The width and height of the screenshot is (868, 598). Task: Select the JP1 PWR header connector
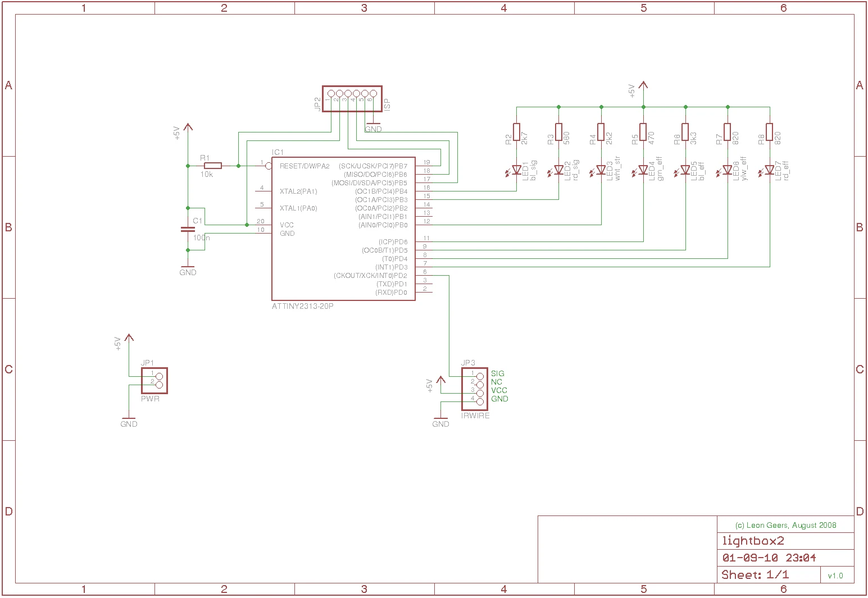point(154,380)
